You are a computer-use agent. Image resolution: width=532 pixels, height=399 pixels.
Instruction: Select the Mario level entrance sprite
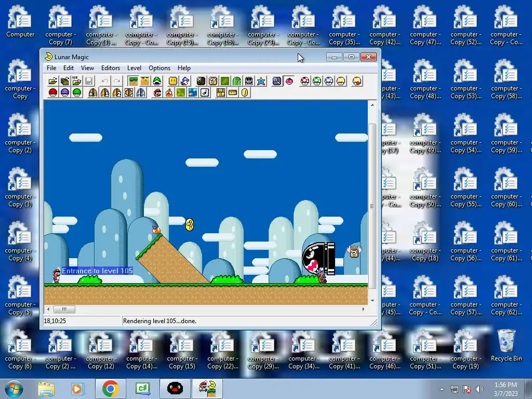(56, 276)
